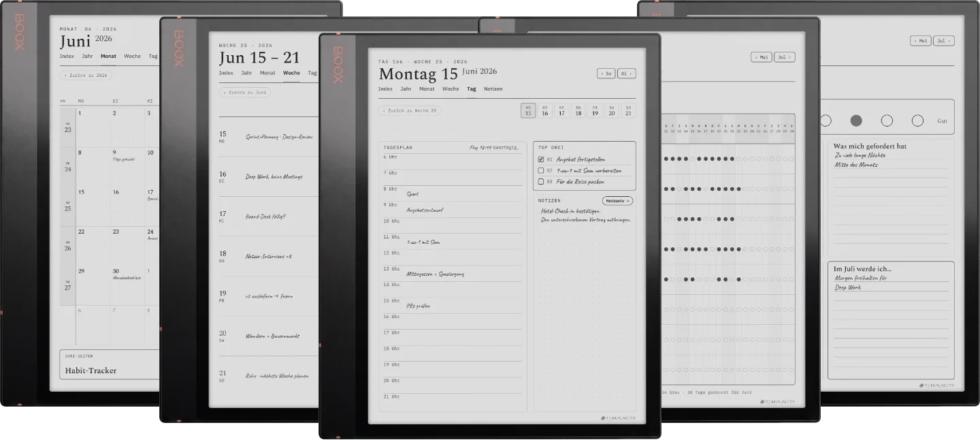The height and width of the screenshot is (440, 980).
Task: Select the filled mood circle on the reflection page
Action: tap(856, 121)
